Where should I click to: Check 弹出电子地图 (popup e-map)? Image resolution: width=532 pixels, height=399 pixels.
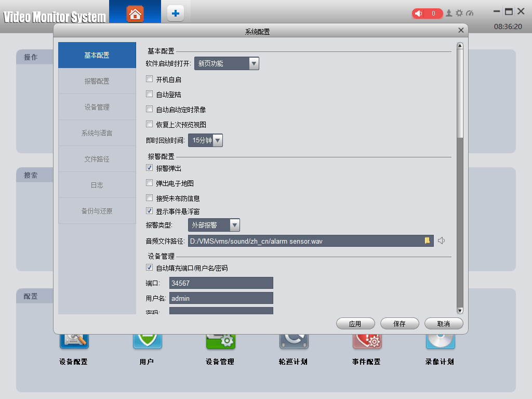(150, 183)
